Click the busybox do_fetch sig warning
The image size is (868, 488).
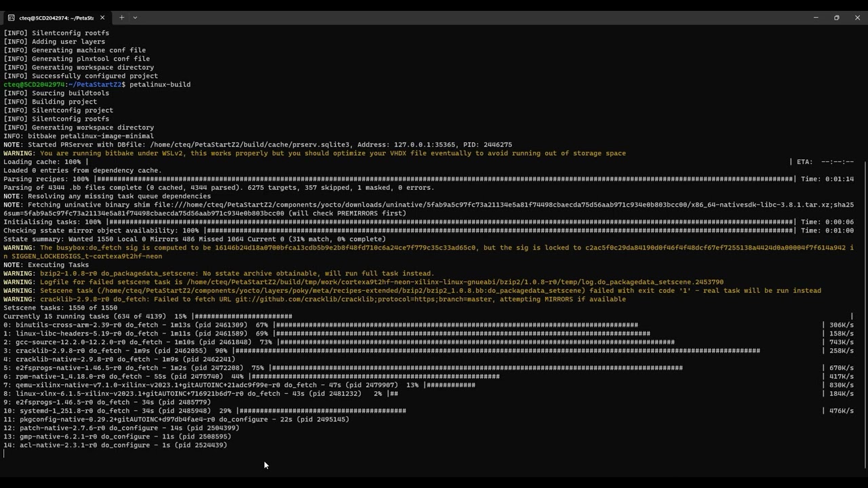[x=429, y=251]
